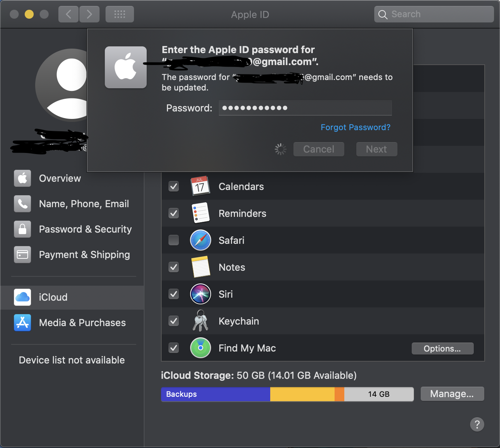This screenshot has height=448, width=500.
Task: Uncheck the Reminders checkbox
Action: [x=174, y=213]
